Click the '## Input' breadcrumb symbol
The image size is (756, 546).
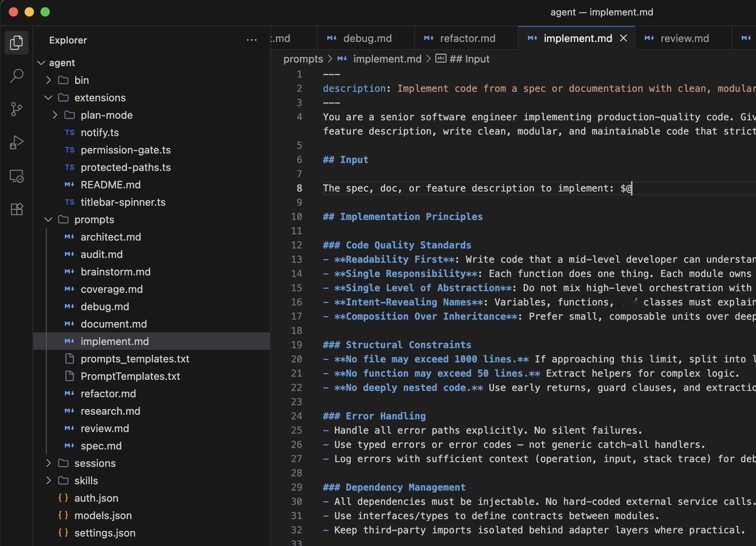tap(469, 59)
